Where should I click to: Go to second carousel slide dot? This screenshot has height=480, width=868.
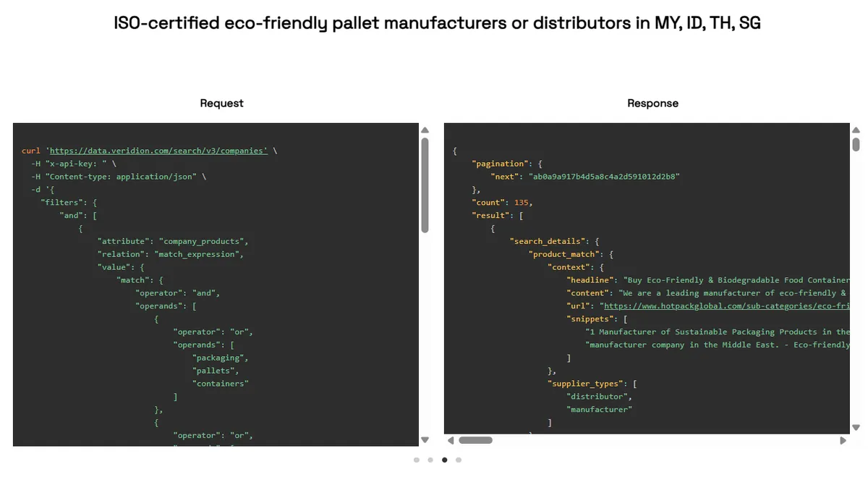click(x=430, y=460)
